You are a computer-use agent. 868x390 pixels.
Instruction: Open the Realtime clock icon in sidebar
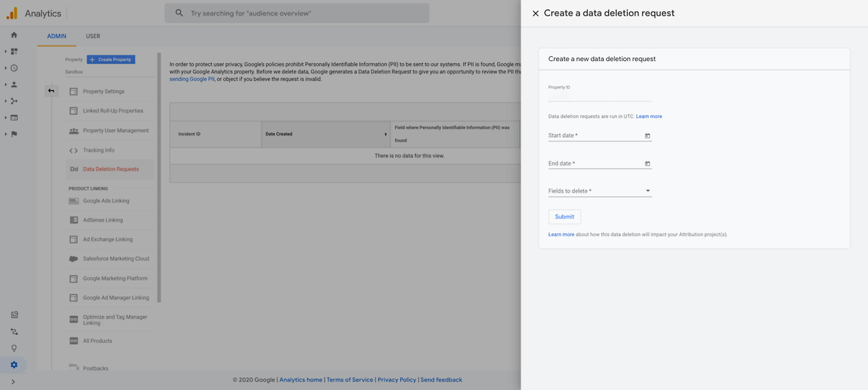click(x=14, y=68)
